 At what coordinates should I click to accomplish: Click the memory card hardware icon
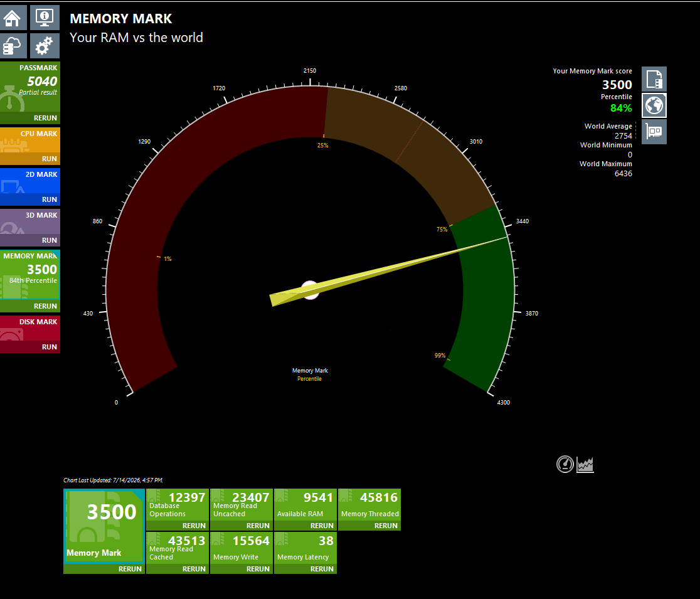(x=654, y=132)
